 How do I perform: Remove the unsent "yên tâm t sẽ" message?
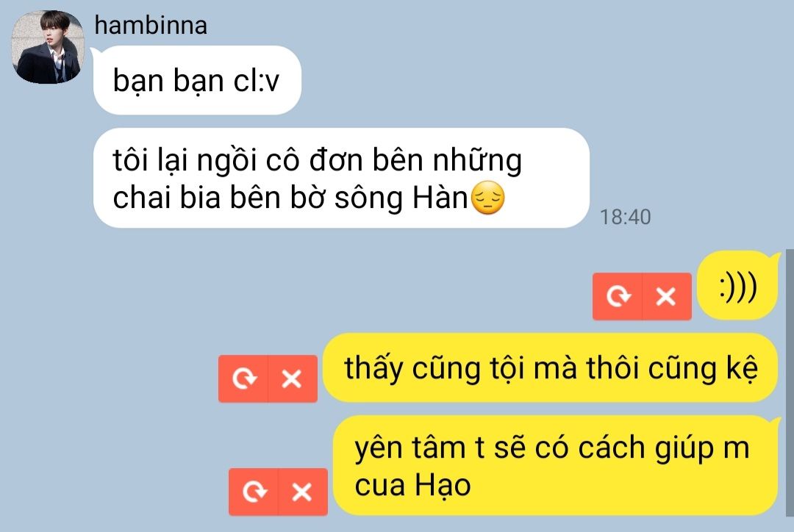click(302, 492)
